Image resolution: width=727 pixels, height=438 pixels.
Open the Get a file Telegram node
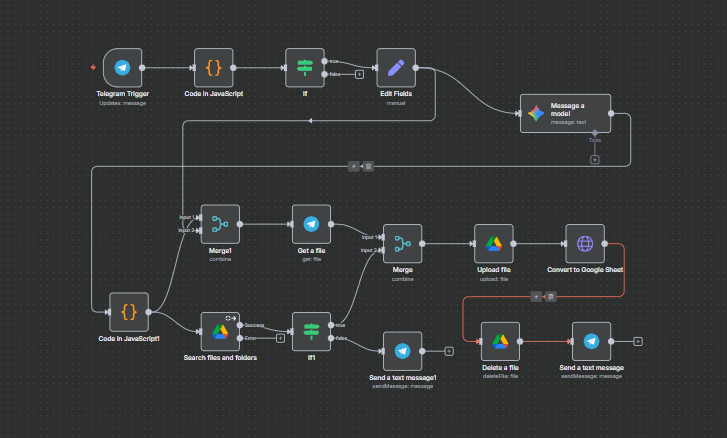tap(311, 224)
